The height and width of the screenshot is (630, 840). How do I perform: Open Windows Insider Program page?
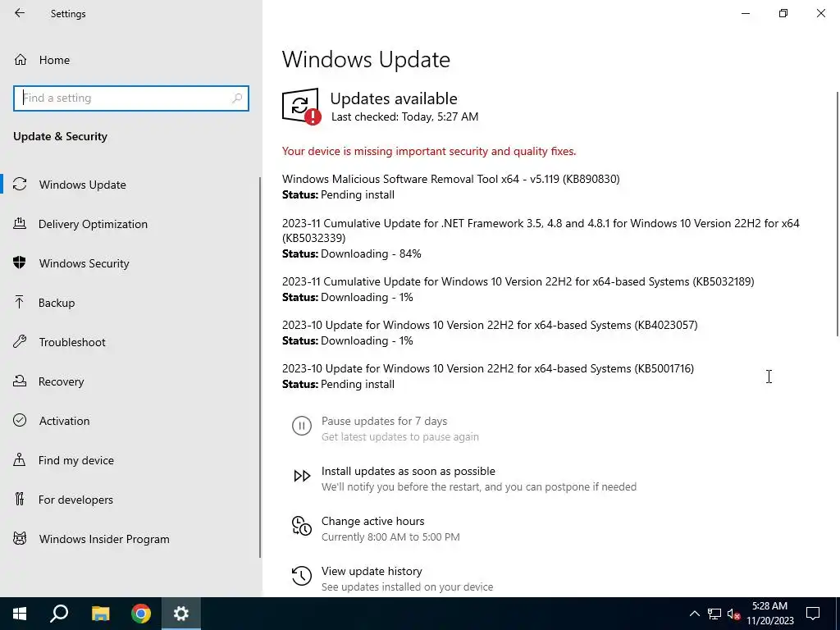130,539
